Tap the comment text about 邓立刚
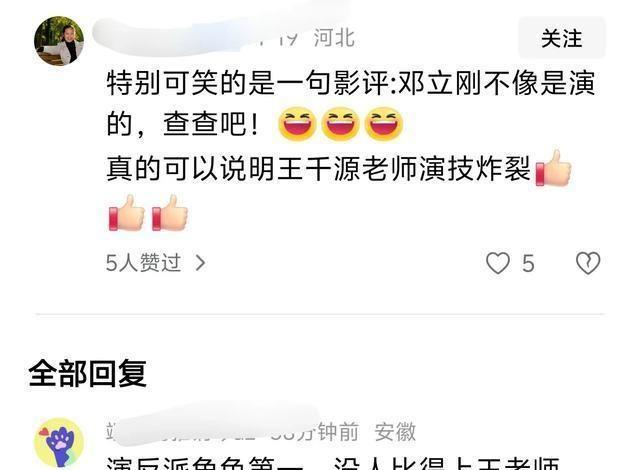The height and width of the screenshot is (470, 640). tap(350, 104)
